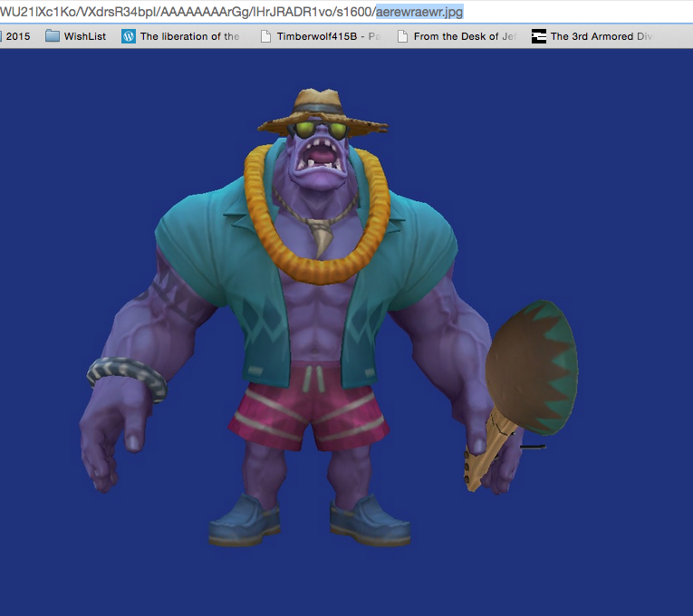The width and height of the screenshot is (693, 616).
Task: Click the black-and-white icon of 3rd Armored bookmark
Action: (x=539, y=36)
